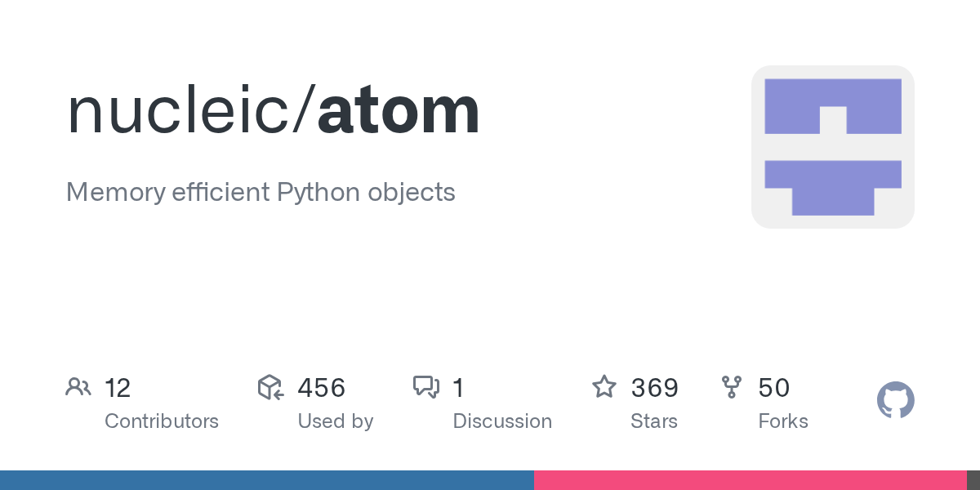Click the Used by package icon
This screenshot has width=980, height=490.
point(270,387)
